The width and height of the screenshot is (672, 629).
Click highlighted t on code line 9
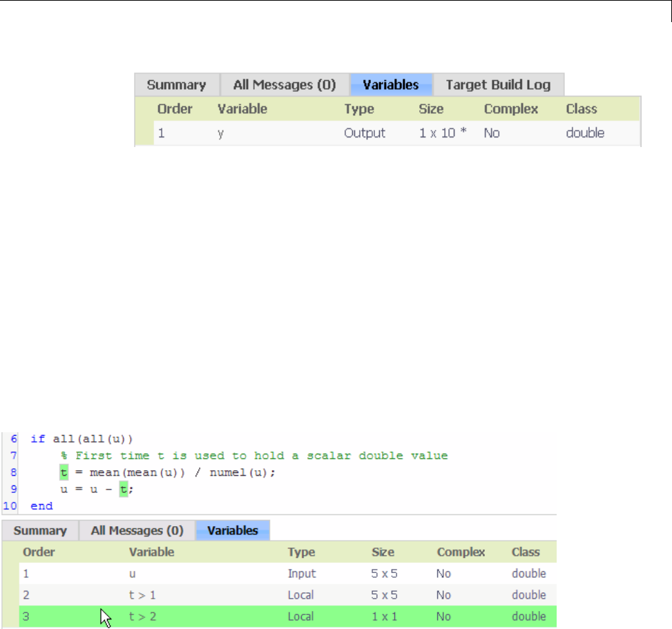(x=124, y=489)
